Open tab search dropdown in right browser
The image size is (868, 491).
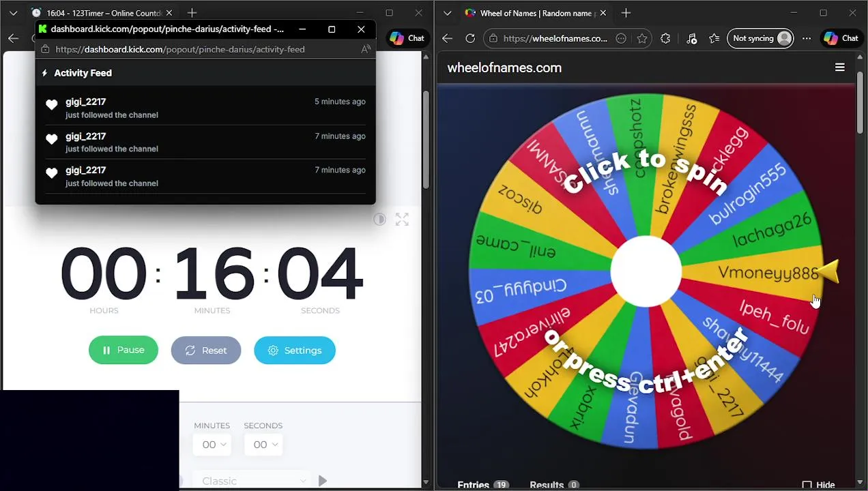447,13
